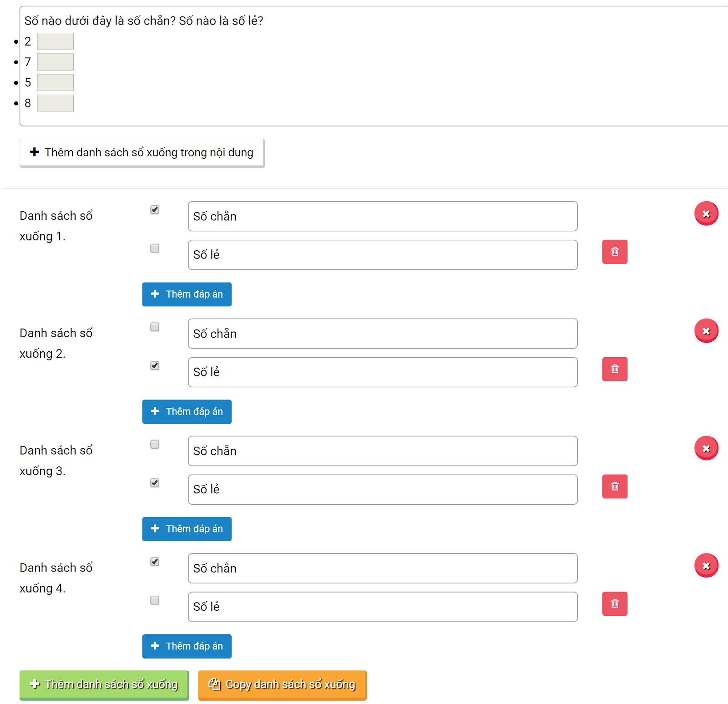
Task: Remove dropdown list 1 with red X
Action: [x=706, y=213]
